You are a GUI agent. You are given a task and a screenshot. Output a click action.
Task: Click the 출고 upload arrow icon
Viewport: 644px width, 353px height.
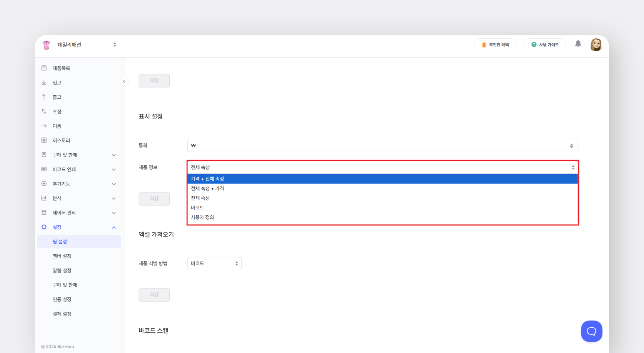pos(44,97)
